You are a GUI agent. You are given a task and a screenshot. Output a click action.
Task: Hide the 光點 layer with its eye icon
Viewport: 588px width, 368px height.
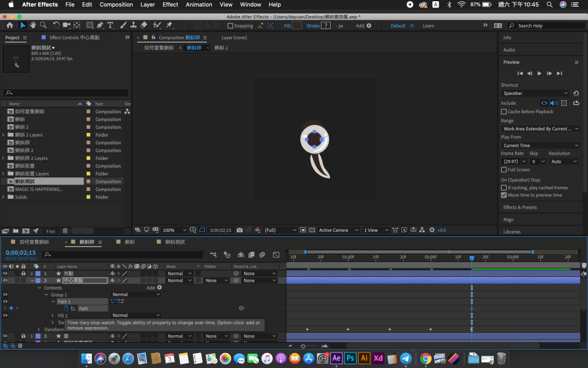point(5,274)
